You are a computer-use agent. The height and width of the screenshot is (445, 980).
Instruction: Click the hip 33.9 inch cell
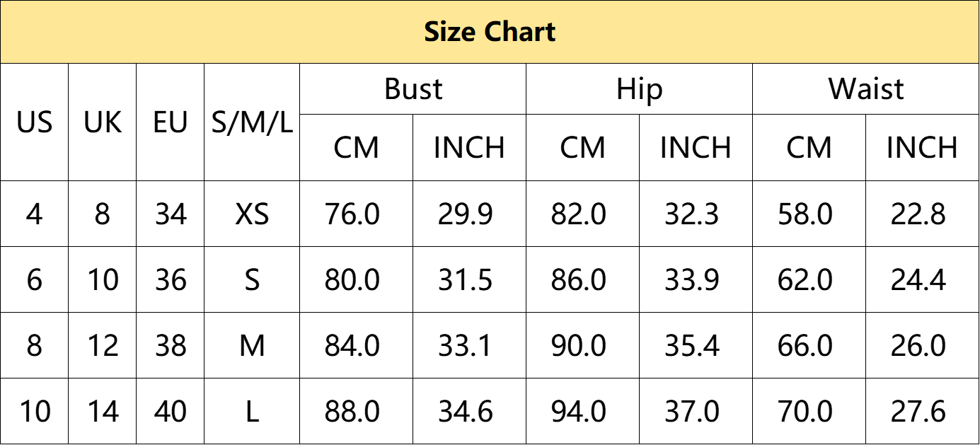pyautogui.click(x=696, y=279)
